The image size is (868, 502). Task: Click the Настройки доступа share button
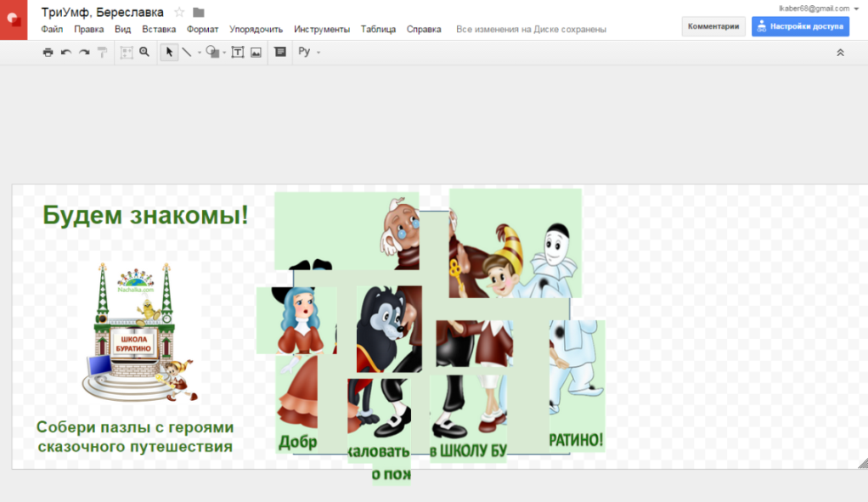coord(800,26)
